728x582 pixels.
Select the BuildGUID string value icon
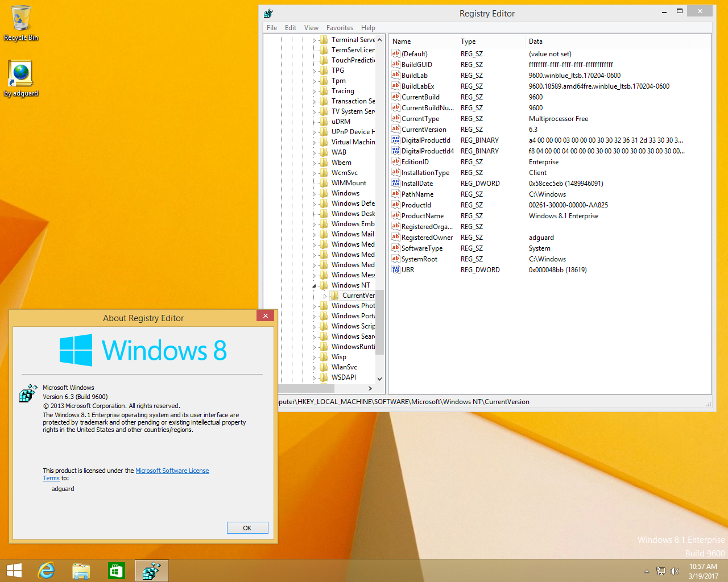pos(396,64)
